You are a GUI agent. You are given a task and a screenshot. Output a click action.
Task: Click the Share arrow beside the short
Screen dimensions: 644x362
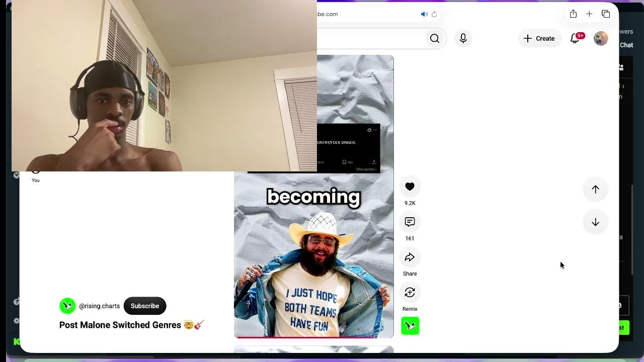pos(410,257)
